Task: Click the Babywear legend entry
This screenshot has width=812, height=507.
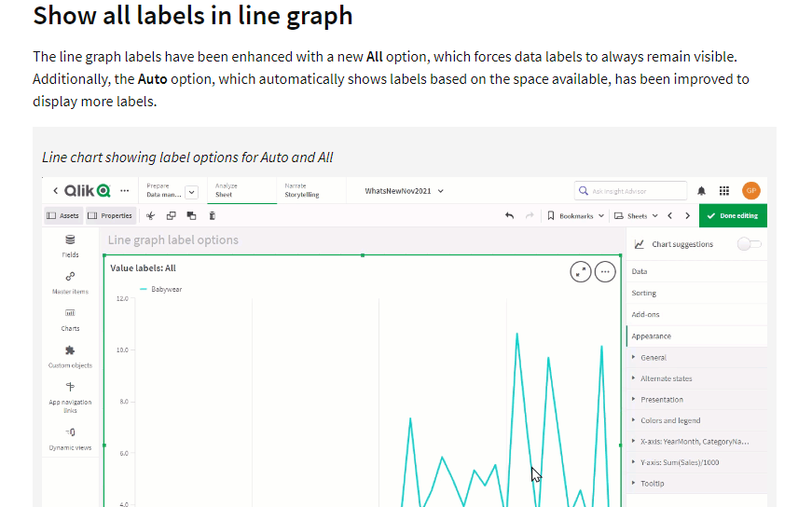Action: 161,290
